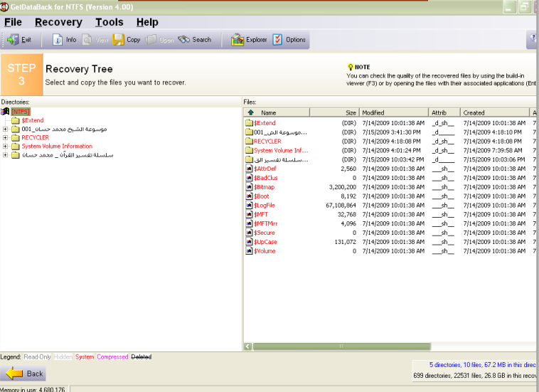This screenshot has height=392, width=539.
Task: Expand the last Arabic folder tree node
Action: (5, 155)
